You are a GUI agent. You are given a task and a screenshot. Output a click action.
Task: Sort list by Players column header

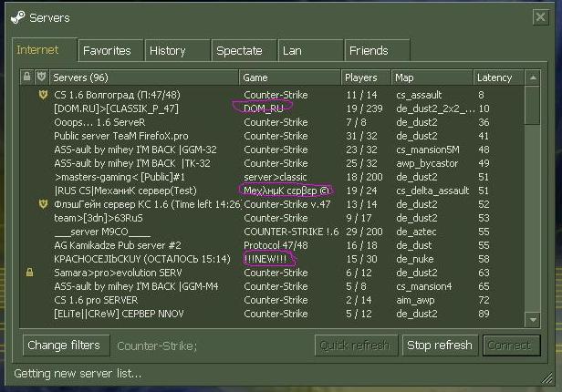pos(367,77)
